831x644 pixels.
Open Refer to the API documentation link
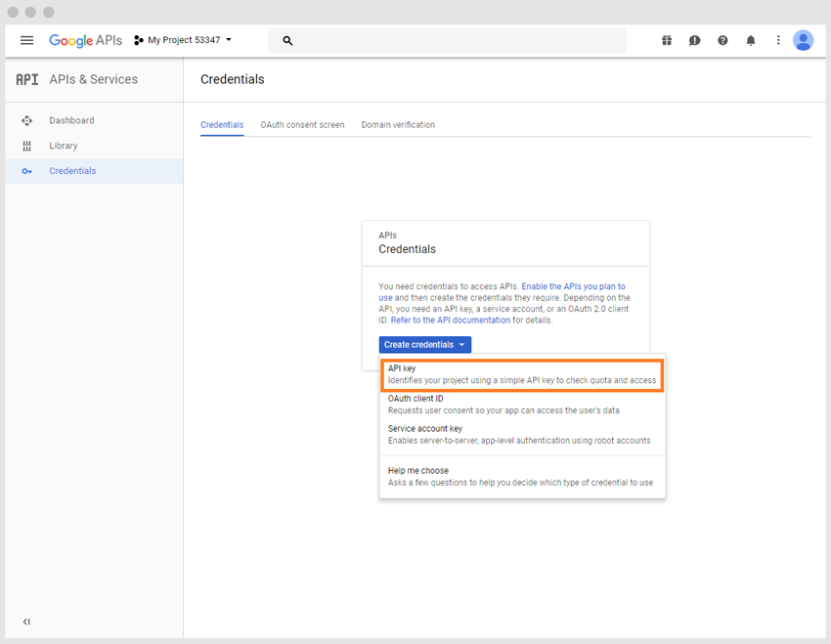[451, 321]
